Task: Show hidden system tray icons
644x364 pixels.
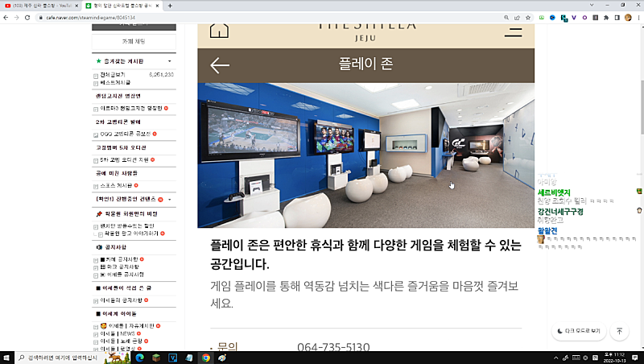Action: (555, 358)
